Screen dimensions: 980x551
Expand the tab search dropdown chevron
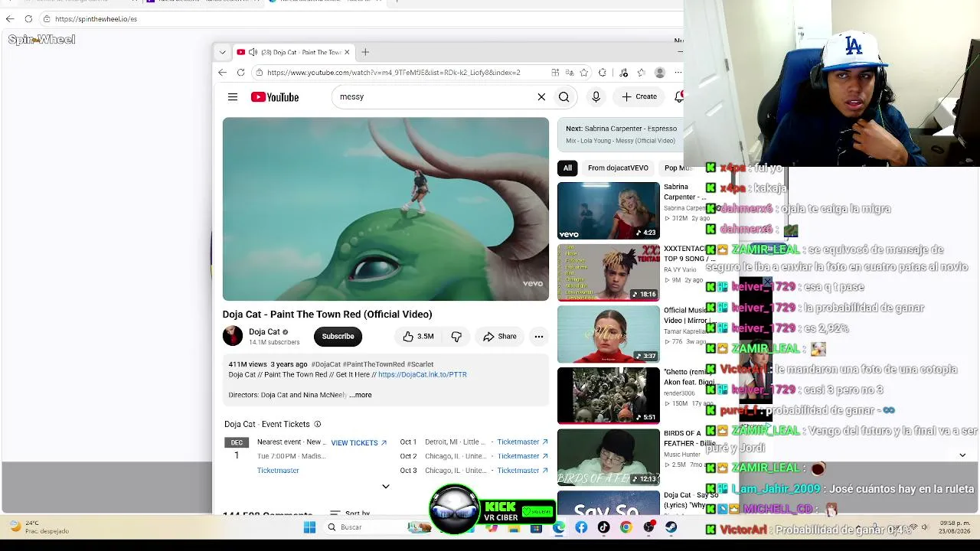pos(222,52)
